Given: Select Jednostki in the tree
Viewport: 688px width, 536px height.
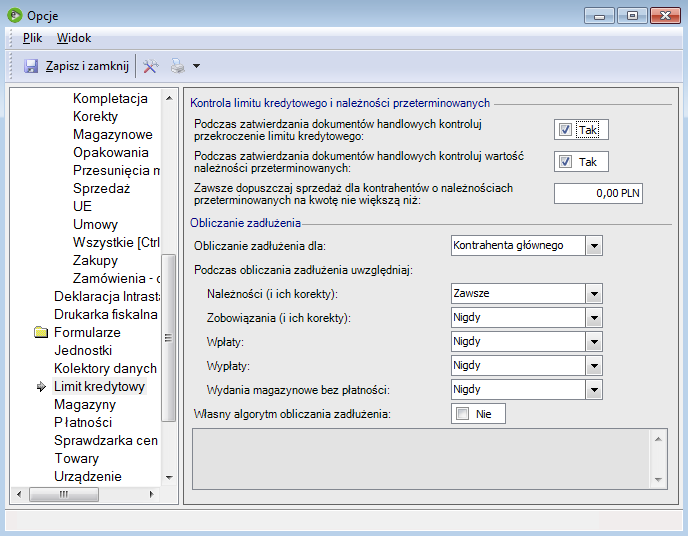Looking at the screenshot, I should point(83,350).
